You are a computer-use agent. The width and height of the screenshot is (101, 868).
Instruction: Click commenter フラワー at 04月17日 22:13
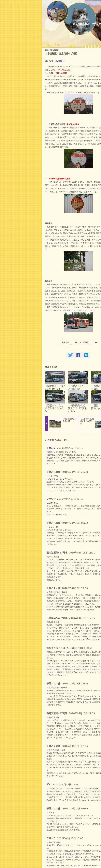tap(51, 499)
